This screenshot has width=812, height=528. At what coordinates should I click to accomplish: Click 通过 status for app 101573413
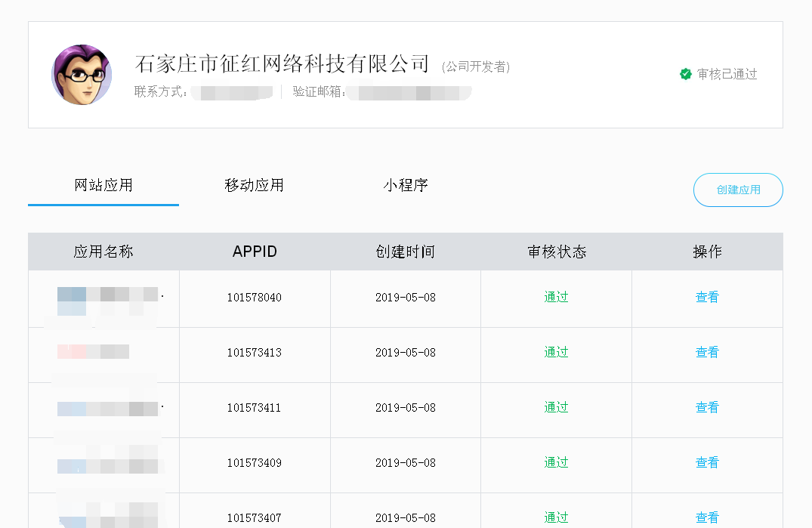(x=556, y=352)
